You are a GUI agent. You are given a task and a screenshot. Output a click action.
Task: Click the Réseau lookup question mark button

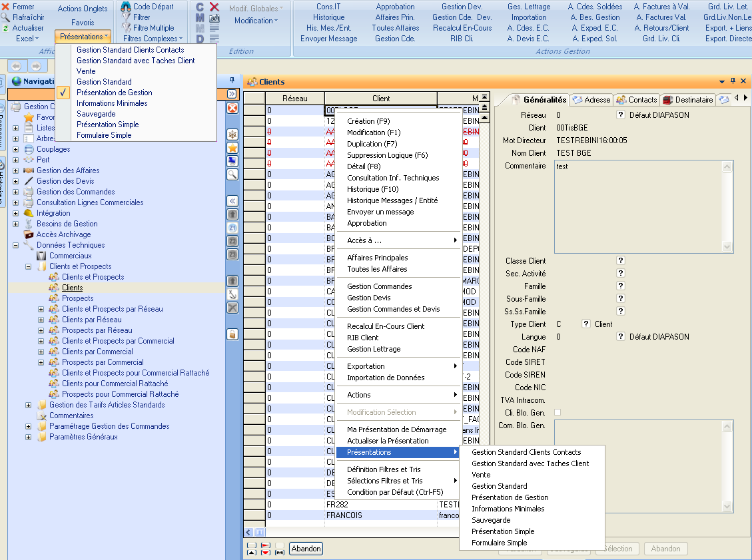[620, 115]
